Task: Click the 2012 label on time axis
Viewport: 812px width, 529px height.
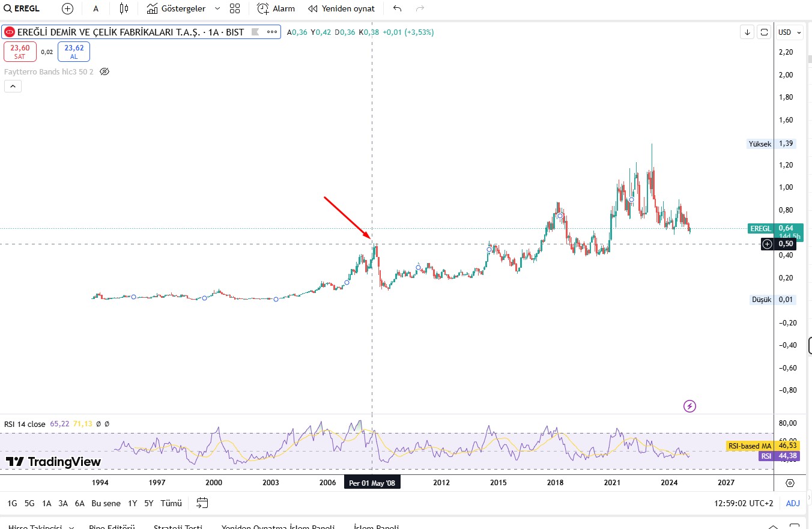Action: (x=441, y=483)
